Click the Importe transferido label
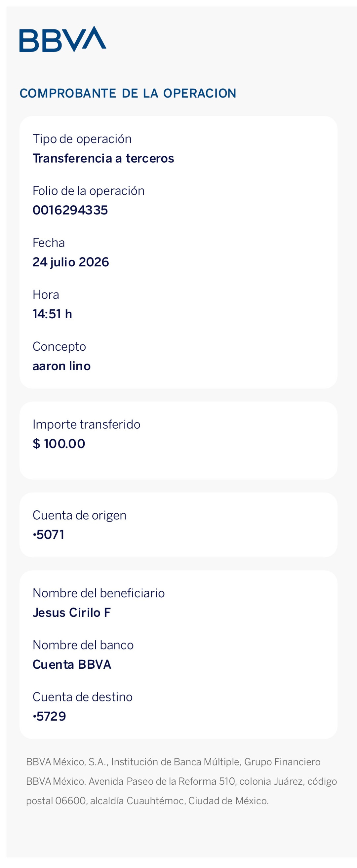This screenshot has width=357, height=868. pos(86,424)
